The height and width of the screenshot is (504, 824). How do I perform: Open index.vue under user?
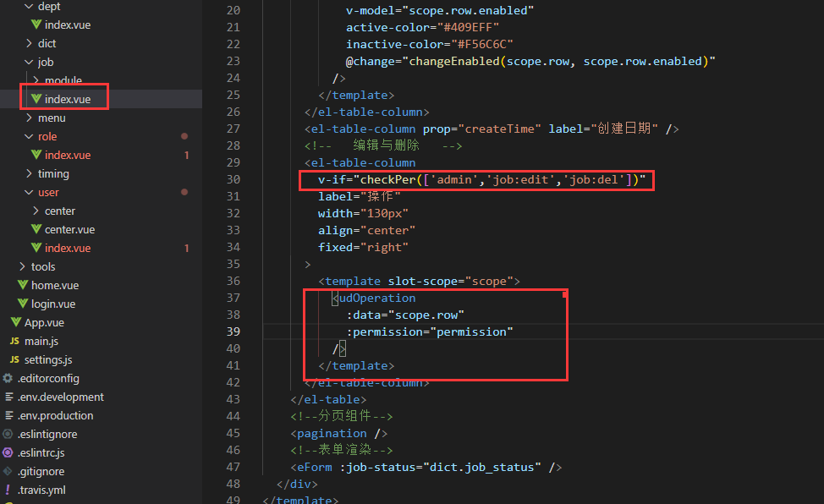coord(68,248)
